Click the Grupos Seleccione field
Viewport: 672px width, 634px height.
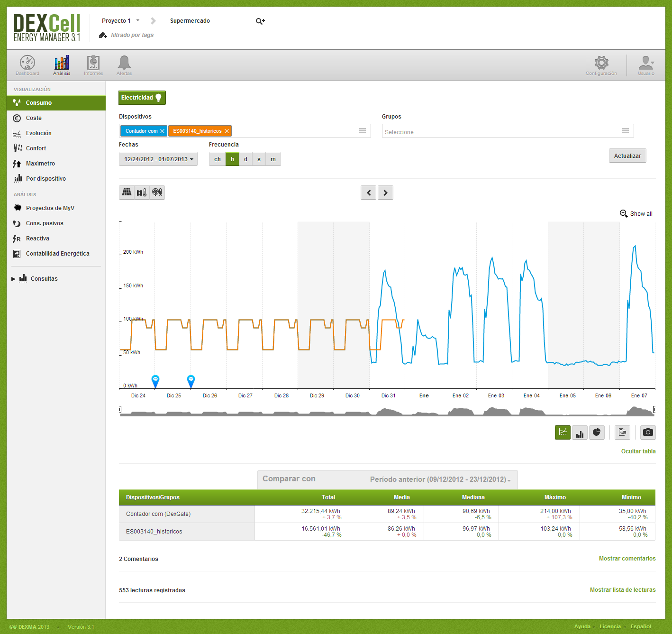coord(508,131)
